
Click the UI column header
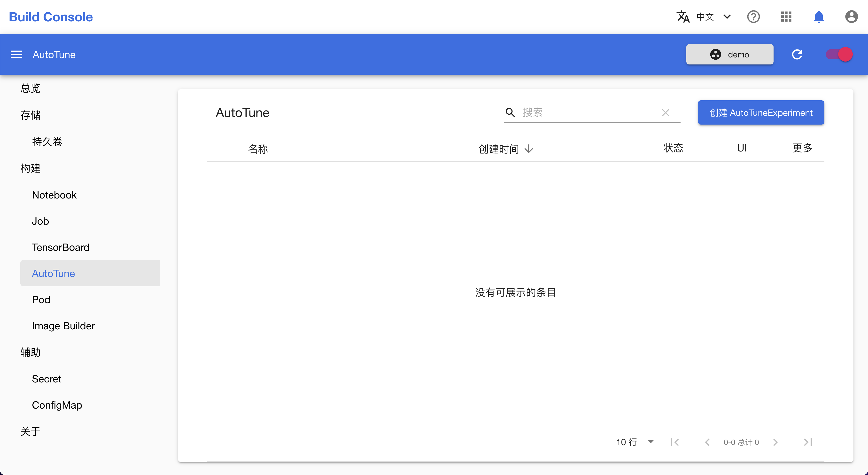[x=742, y=148]
